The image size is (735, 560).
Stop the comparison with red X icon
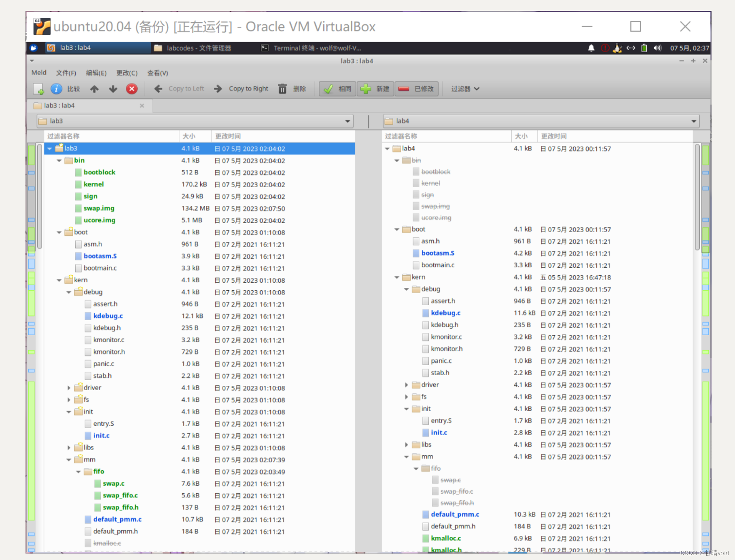132,89
